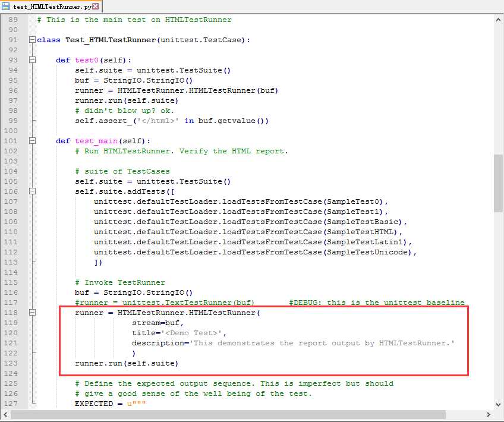Click the title='<Demo Test>' argument
This screenshot has width=504, height=422.
(179, 333)
